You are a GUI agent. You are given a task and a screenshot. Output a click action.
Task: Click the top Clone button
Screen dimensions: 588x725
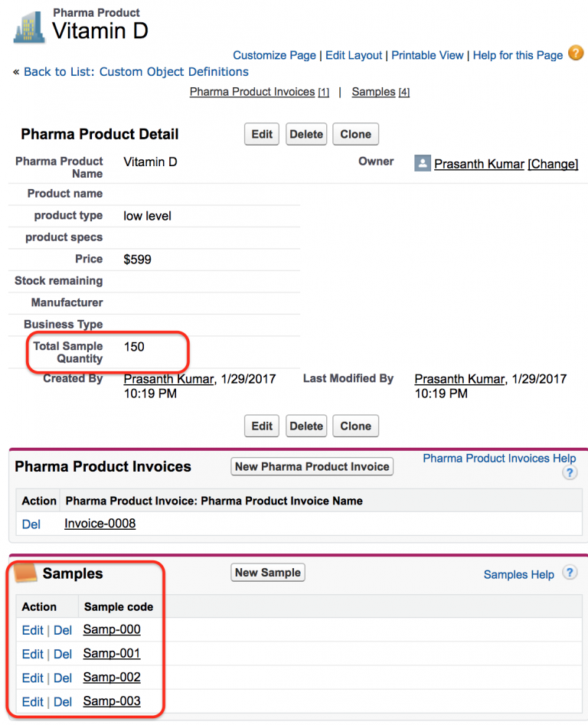[x=355, y=134]
